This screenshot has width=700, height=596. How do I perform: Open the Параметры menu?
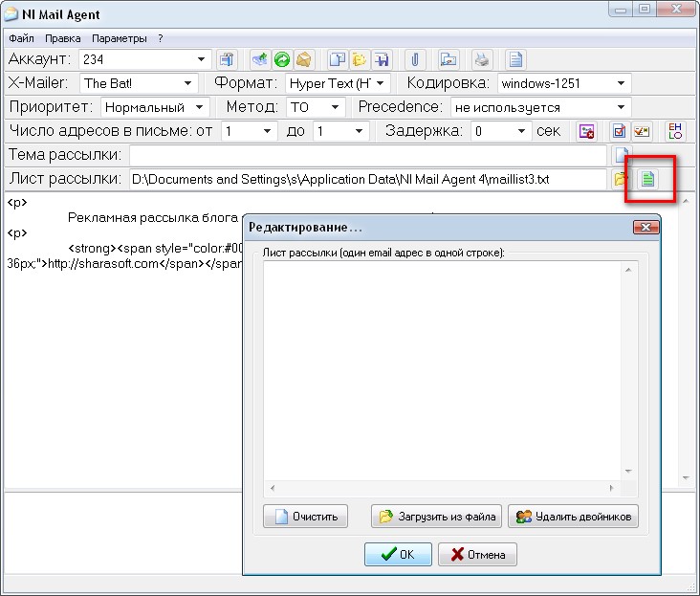(120, 38)
